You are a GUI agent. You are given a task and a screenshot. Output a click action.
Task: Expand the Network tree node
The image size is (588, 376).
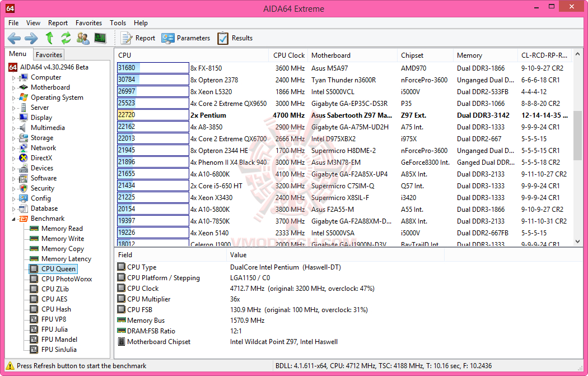14,148
